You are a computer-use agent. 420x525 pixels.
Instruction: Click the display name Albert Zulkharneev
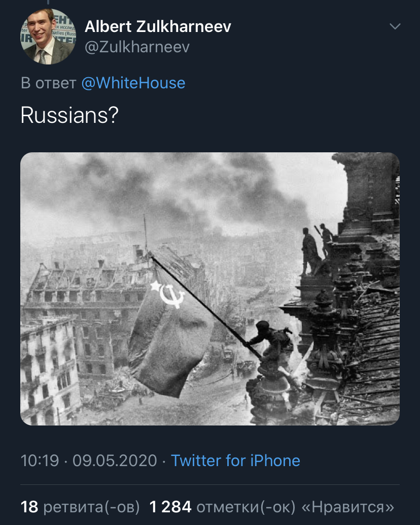(x=158, y=26)
